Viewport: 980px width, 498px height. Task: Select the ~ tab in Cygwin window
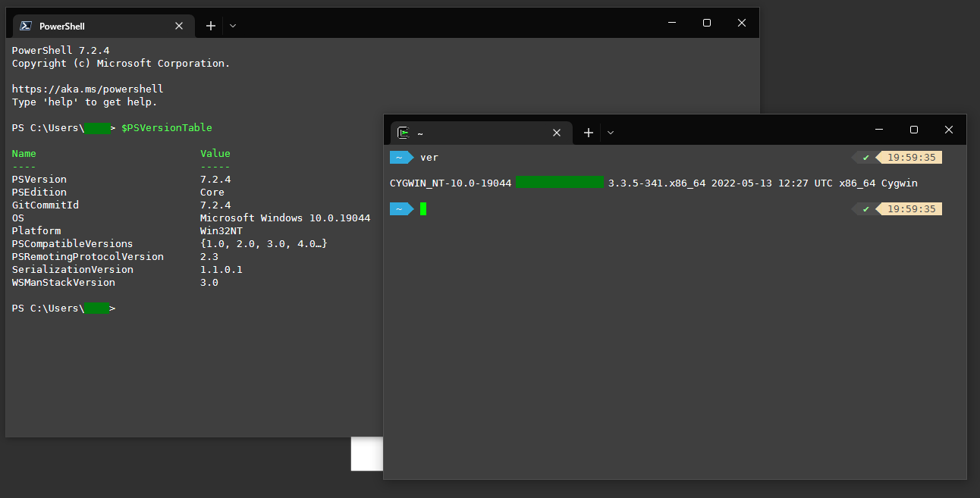pyautogui.click(x=481, y=133)
